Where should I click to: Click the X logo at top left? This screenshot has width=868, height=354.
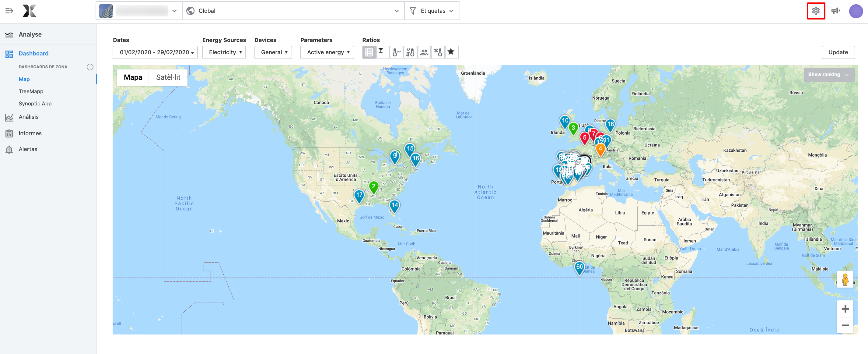tap(29, 11)
